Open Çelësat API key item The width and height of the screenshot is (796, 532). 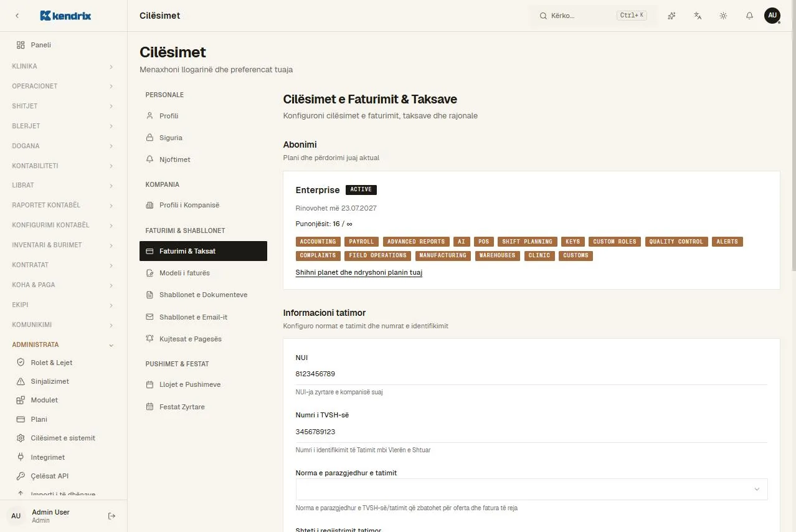(64, 476)
